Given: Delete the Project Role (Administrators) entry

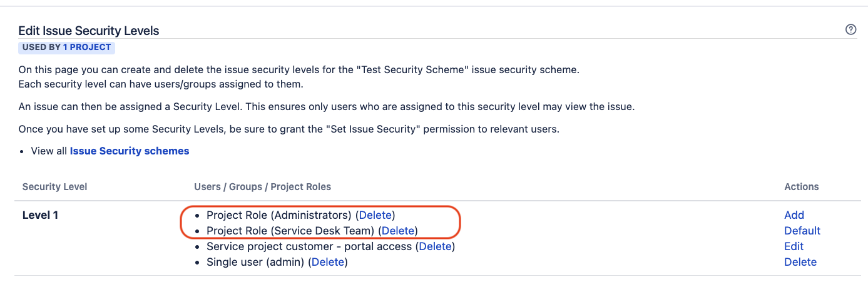Looking at the screenshot, I should (375, 215).
